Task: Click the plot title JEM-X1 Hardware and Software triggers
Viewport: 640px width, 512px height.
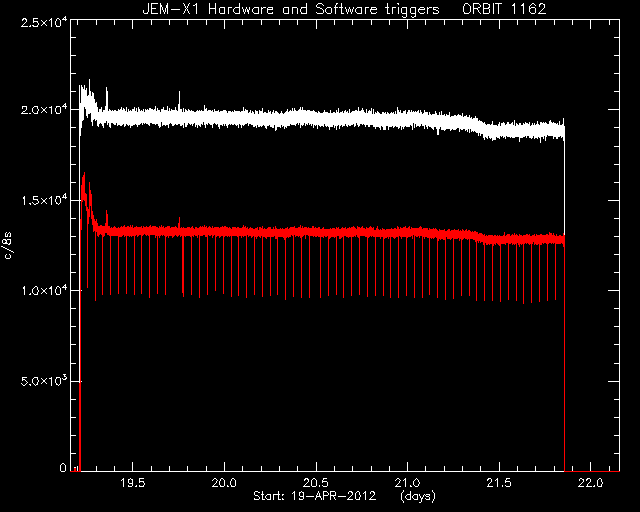Action: pyautogui.click(x=291, y=9)
